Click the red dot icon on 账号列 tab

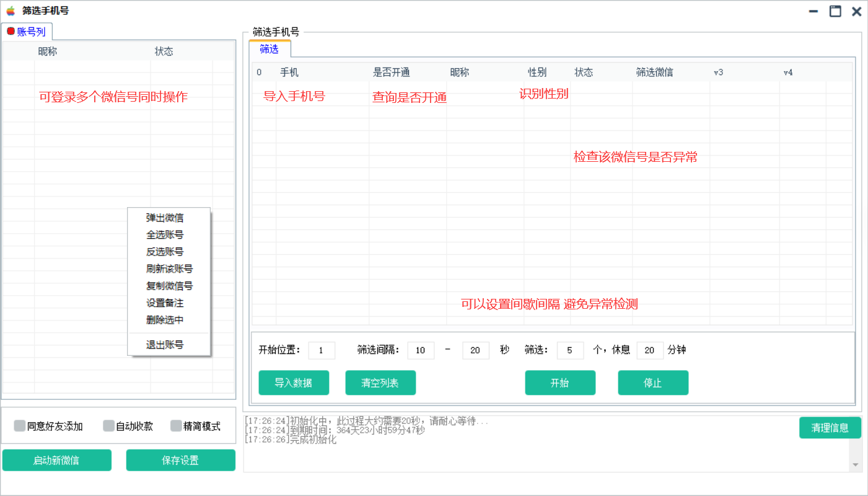coord(11,32)
